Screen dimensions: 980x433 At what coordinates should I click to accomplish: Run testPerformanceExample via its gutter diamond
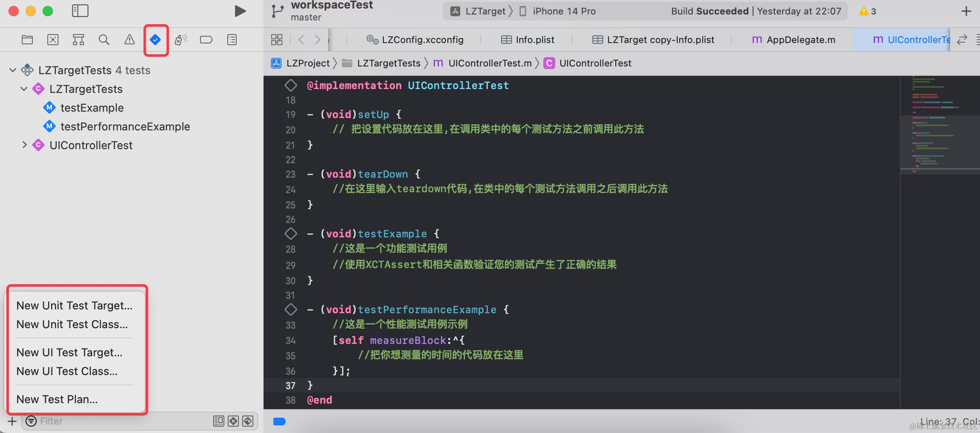click(291, 309)
